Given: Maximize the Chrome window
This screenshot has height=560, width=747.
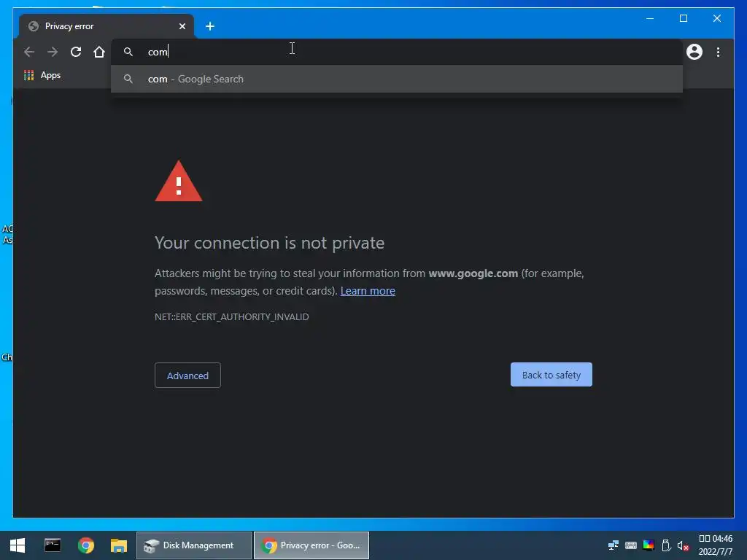Looking at the screenshot, I should 683,18.
